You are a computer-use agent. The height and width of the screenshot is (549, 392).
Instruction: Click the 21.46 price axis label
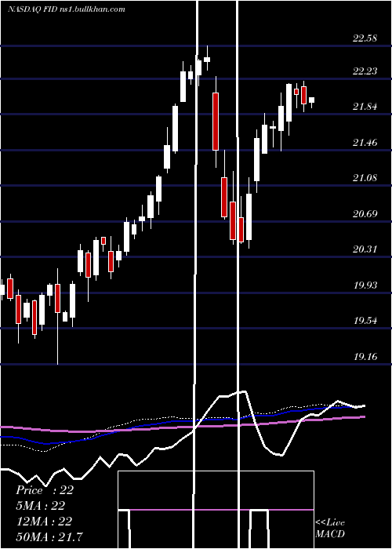coord(365,143)
